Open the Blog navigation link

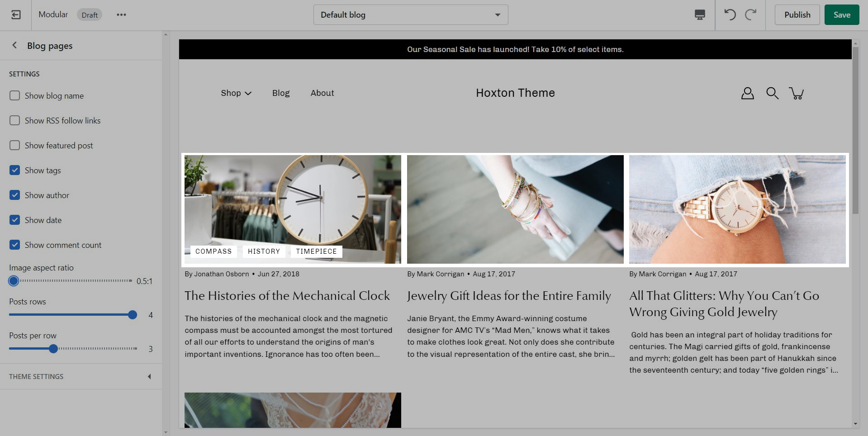tap(280, 93)
